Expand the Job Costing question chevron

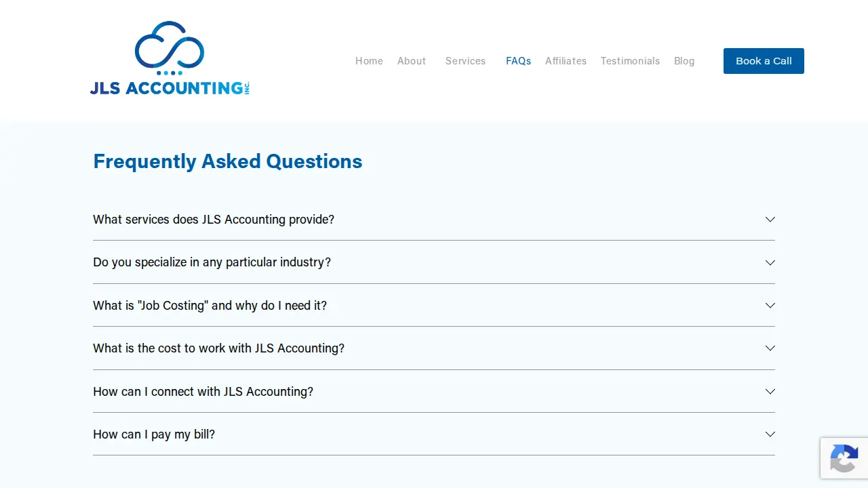[770, 306]
